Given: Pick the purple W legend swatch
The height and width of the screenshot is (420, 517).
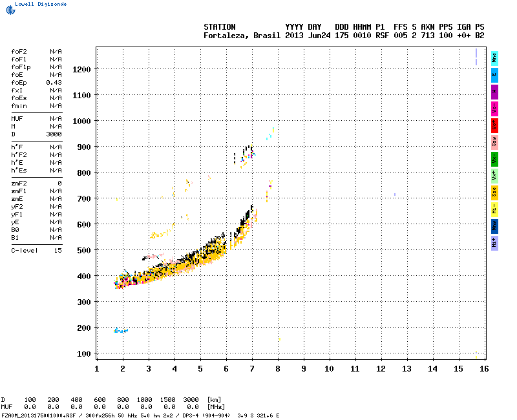Looking at the screenshot, I should (494, 91).
